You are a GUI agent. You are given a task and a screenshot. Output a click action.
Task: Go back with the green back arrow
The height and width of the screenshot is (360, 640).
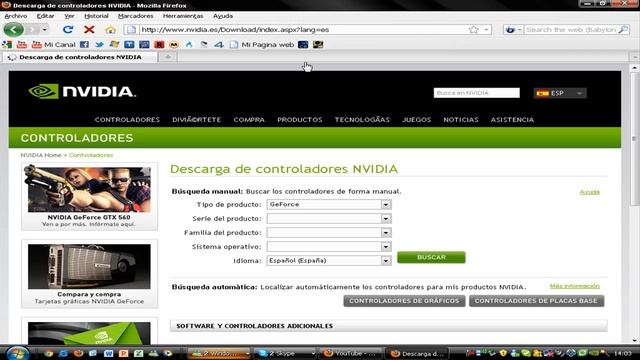[x=13, y=29]
